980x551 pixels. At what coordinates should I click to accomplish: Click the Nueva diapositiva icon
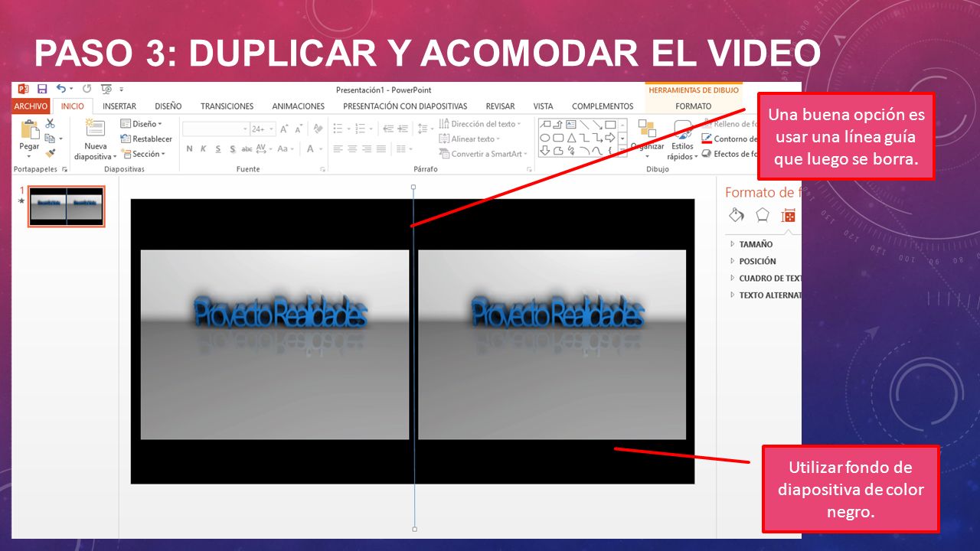point(95,129)
